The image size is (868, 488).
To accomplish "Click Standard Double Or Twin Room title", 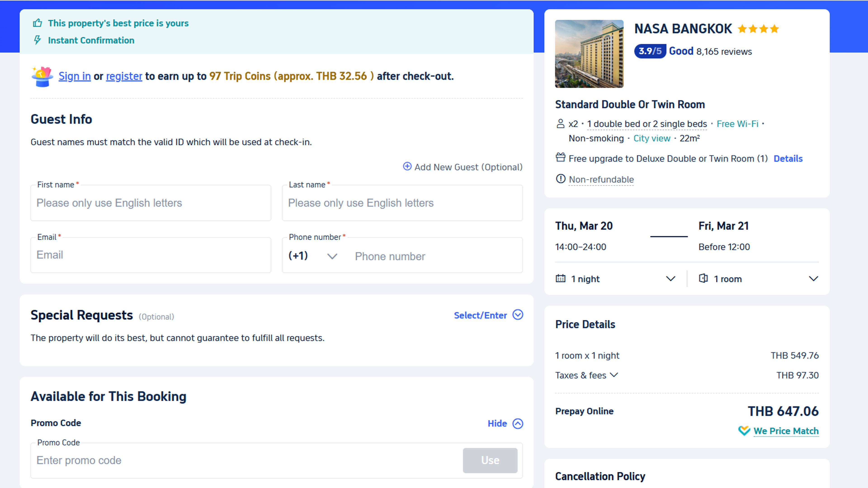I will click(x=630, y=104).
